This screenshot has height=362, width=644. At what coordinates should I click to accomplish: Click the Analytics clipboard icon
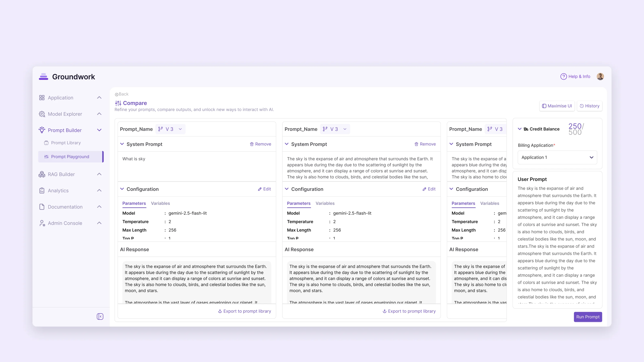tap(42, 191)
